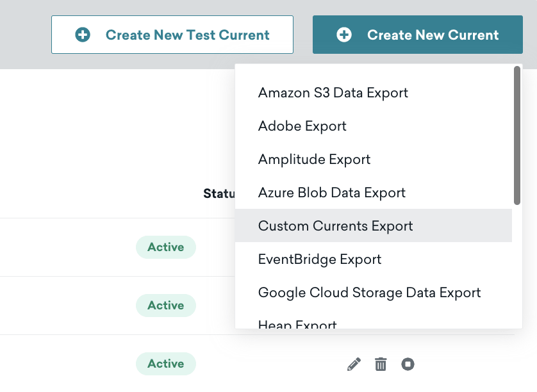The height and width of the screenshot is (392, 537).
Task: Click the dropdown list scrollbar
Action: (517, 136)
